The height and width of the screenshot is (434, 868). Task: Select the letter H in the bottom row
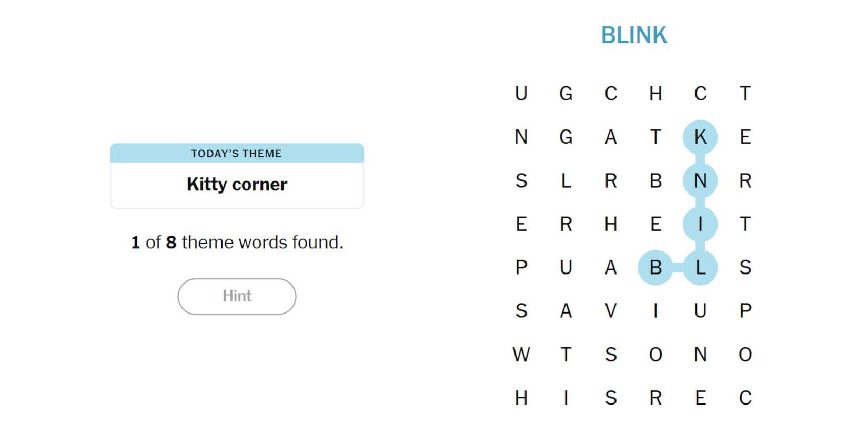click(x=521, y=398)
